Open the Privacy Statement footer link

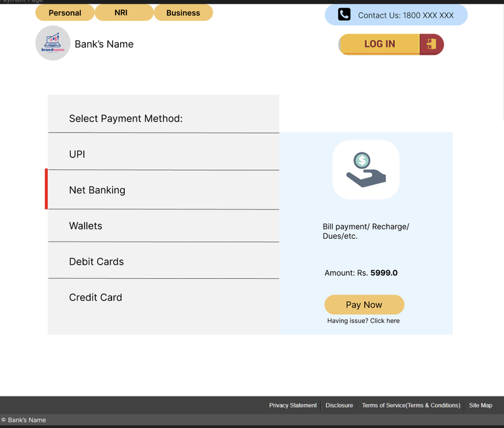(293, 405)
